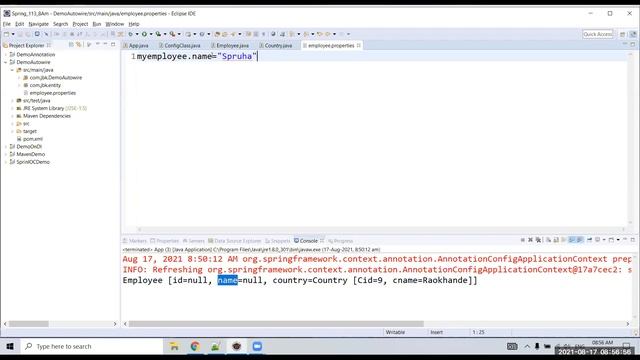The width and height of the screenshot is (640, 360).
Task: Maximize the editor area
Action: pyautogui.click(x=633, y=44)
